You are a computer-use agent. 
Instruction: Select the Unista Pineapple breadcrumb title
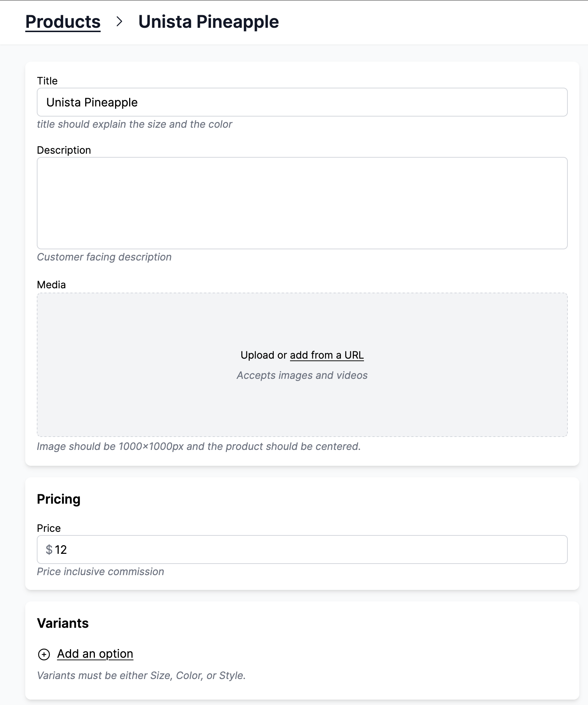tap(209, 22)
